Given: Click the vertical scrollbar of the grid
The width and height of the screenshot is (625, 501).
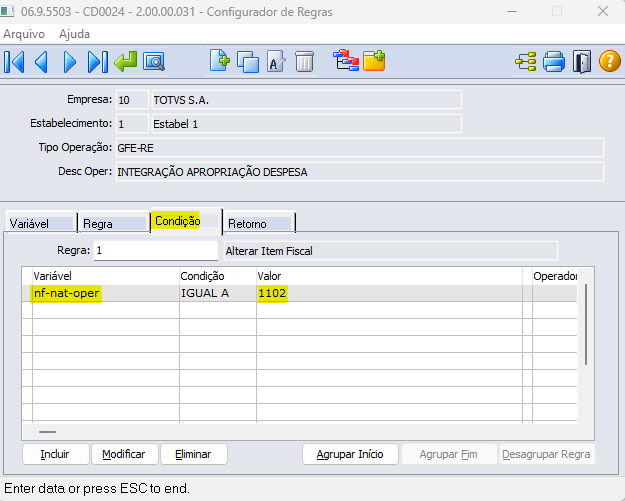Looking at the screenshot, I should [586, 324].
